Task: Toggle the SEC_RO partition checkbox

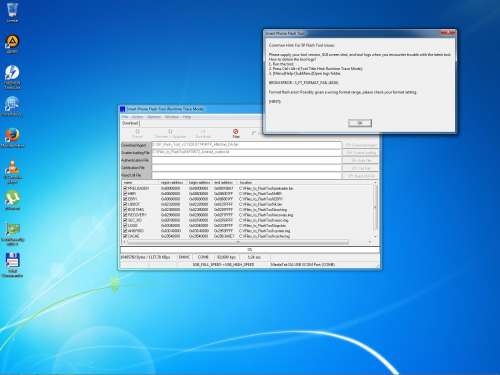Action: pos(125,220)
